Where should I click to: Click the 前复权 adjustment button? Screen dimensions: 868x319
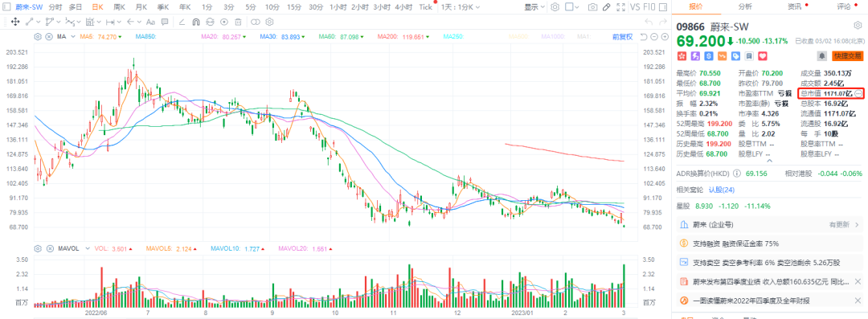(622, 36)
